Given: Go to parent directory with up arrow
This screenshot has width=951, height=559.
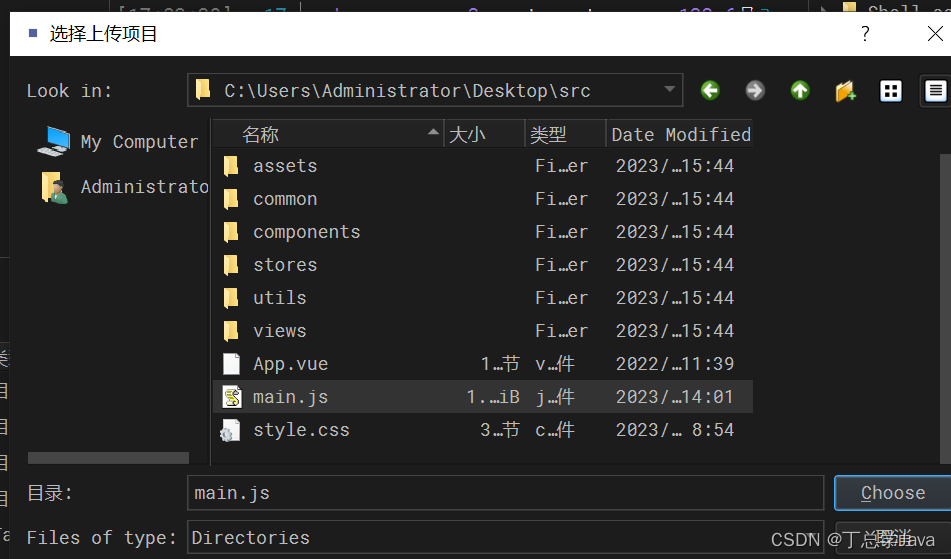Looking at the screenshot, I should 800,91.
